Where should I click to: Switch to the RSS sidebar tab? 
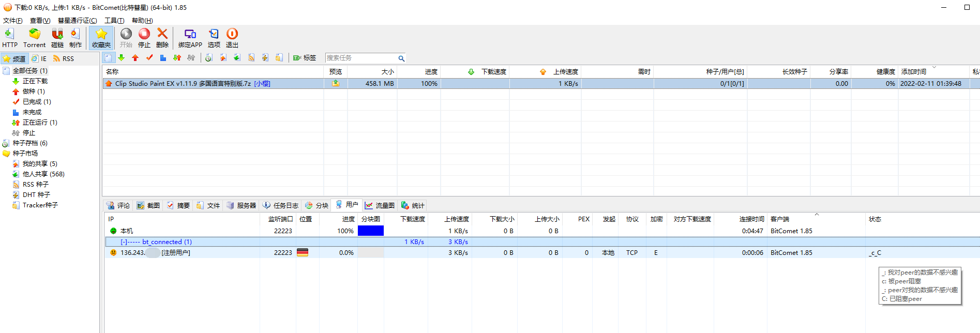(x=63, y=59)
